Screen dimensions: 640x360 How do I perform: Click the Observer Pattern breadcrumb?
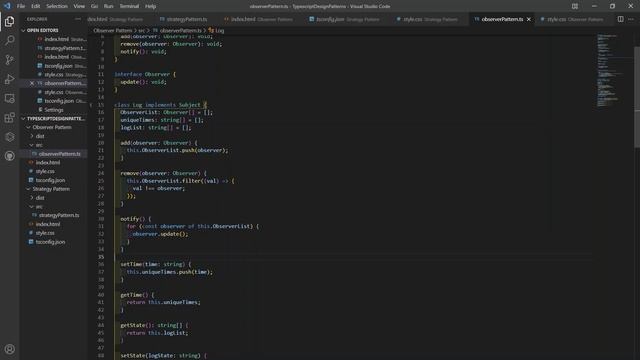[112, 31]
